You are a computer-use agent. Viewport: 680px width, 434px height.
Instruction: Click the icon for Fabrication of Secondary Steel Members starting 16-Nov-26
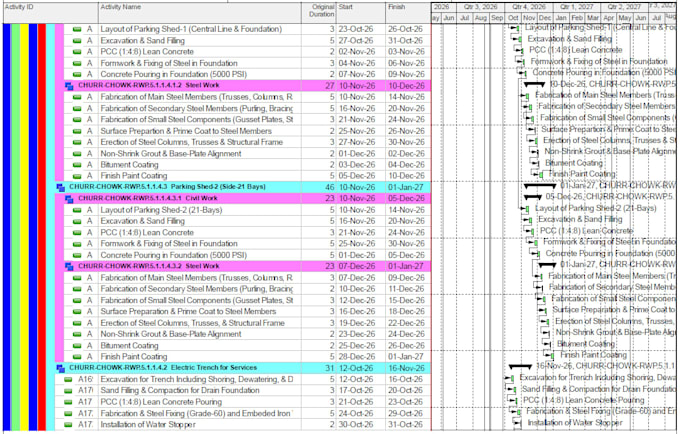coord(77,108)
